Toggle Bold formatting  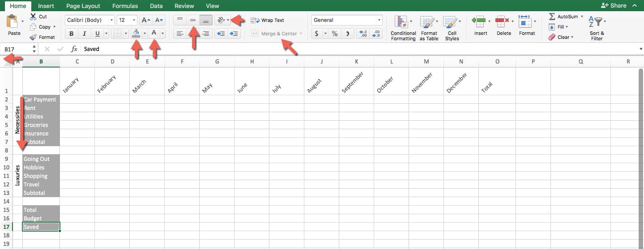point(72,34)
